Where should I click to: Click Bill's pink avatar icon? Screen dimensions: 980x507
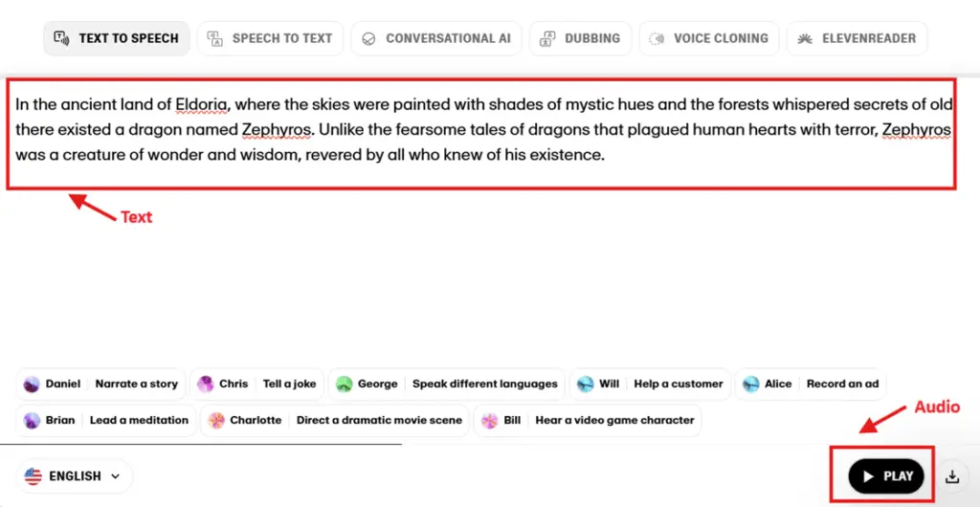point(490,420)
